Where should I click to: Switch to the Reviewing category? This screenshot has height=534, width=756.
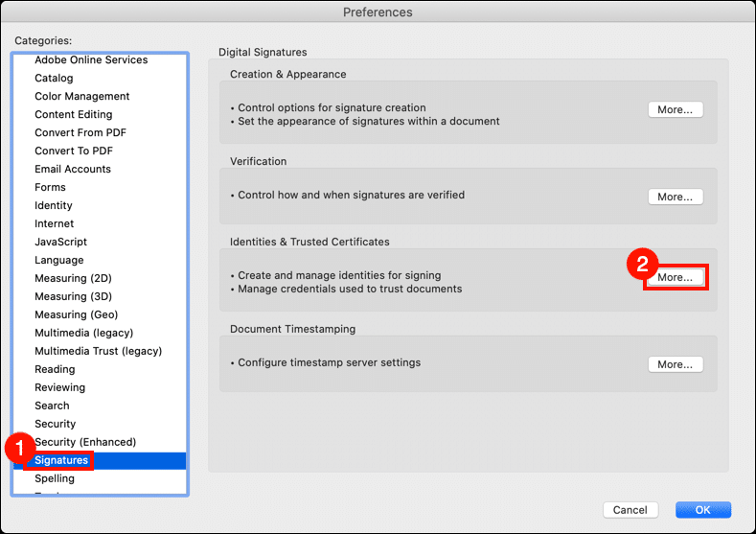pos(59,387)
